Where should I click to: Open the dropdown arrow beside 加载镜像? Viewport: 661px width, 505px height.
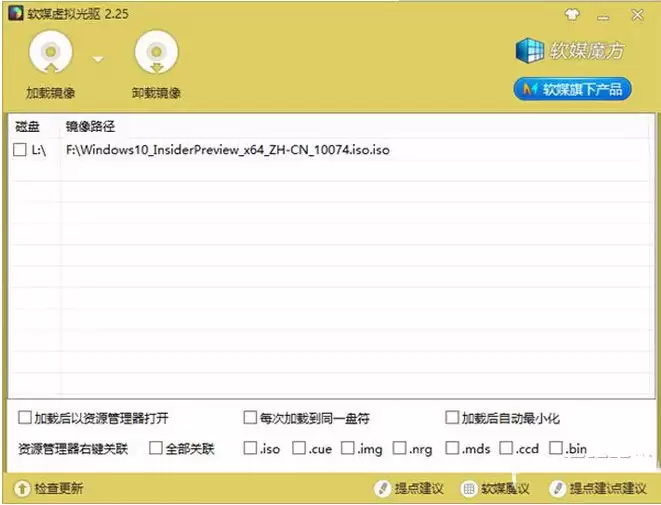pyautogui.click(x=98, y=59)
